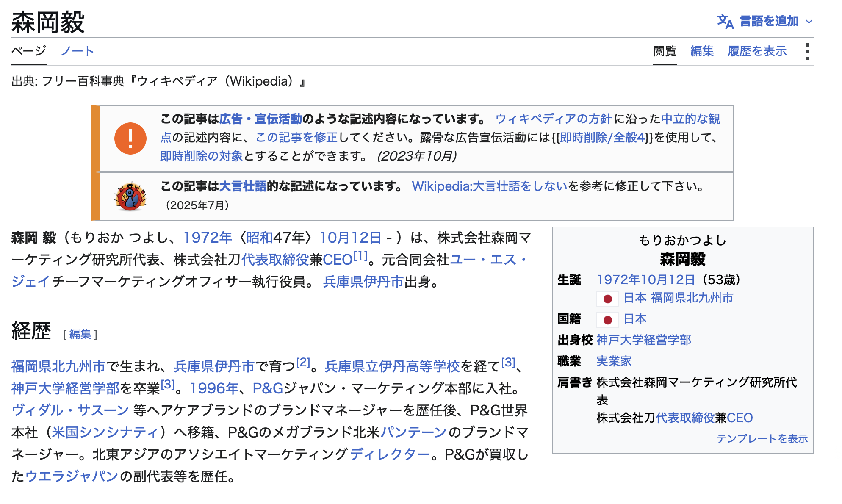Click the この記事を修正 link

[296, 138]
